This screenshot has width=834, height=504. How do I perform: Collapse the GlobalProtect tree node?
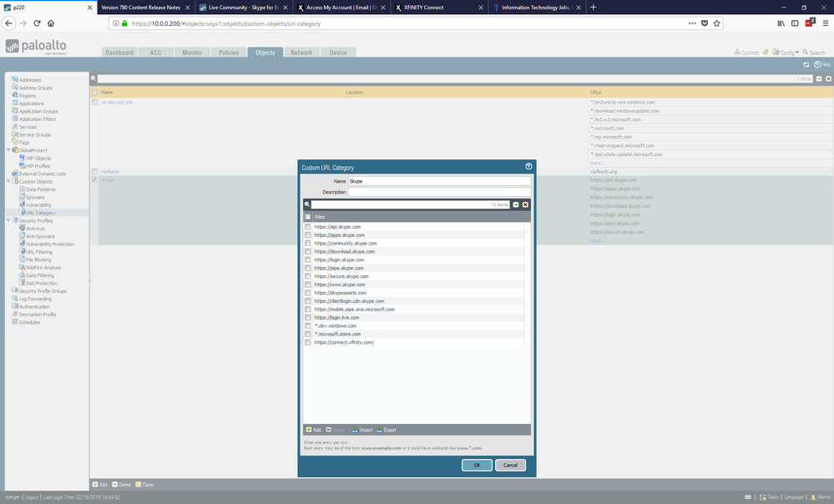(x=8, y=150)
